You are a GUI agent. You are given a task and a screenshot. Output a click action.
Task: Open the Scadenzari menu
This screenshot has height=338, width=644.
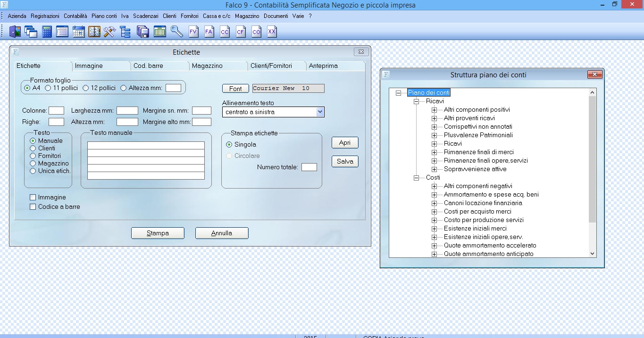[x=146, y=16]
